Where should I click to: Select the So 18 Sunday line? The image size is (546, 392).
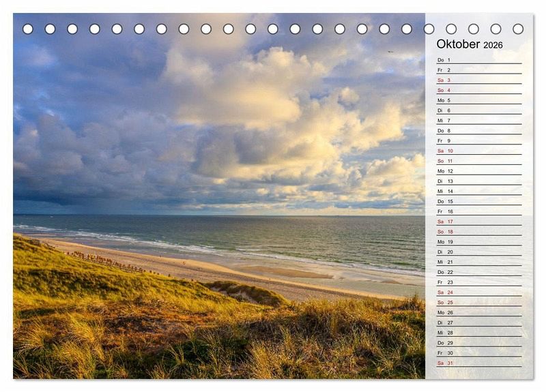click(x=478, y=232)
